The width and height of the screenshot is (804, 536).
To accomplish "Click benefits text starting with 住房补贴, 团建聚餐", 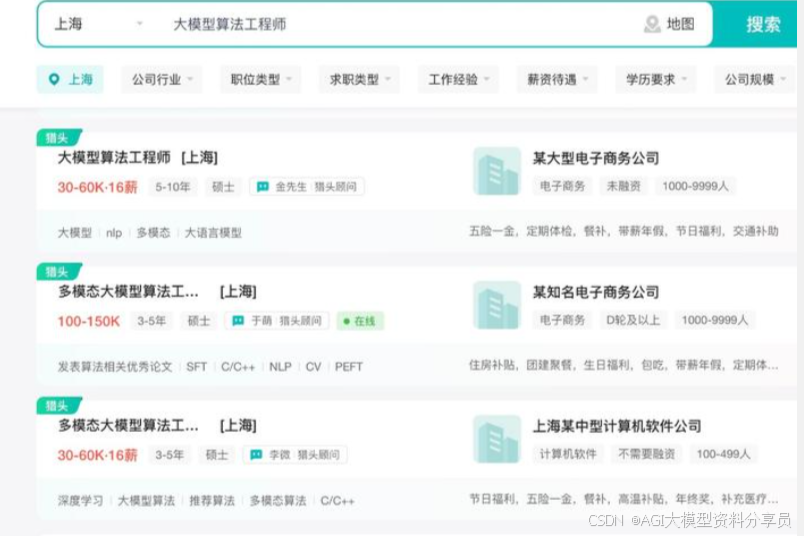I will [624, 365].
